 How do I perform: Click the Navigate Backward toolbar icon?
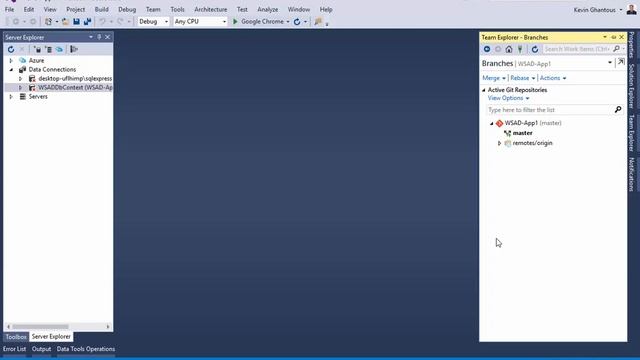(16, 22)
